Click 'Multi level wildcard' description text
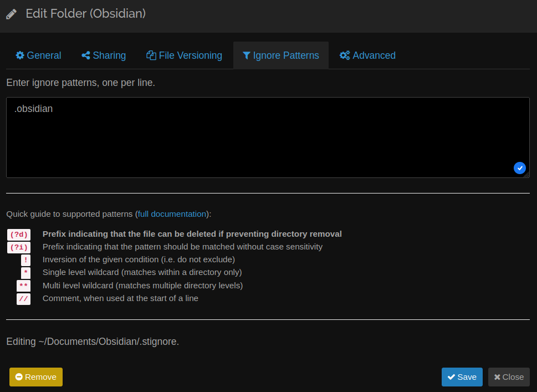The width and height of the screenshot is (537, 392). (x=142, y=286)
